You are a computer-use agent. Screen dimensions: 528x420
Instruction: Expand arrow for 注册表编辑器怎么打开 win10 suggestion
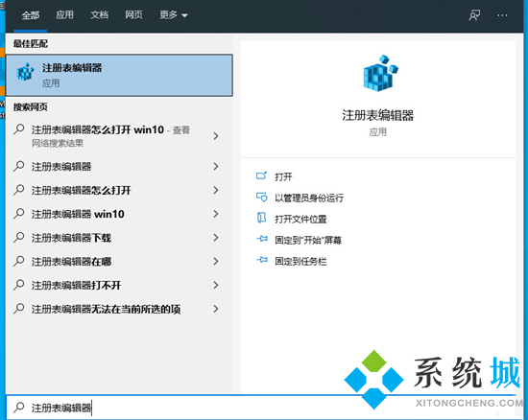pos(216,136)
